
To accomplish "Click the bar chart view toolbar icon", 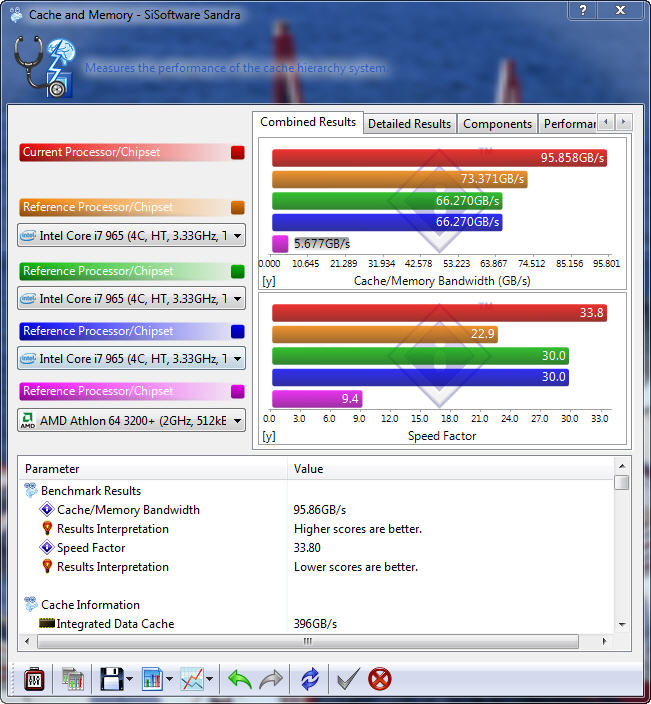I will (x=152, y=679).
